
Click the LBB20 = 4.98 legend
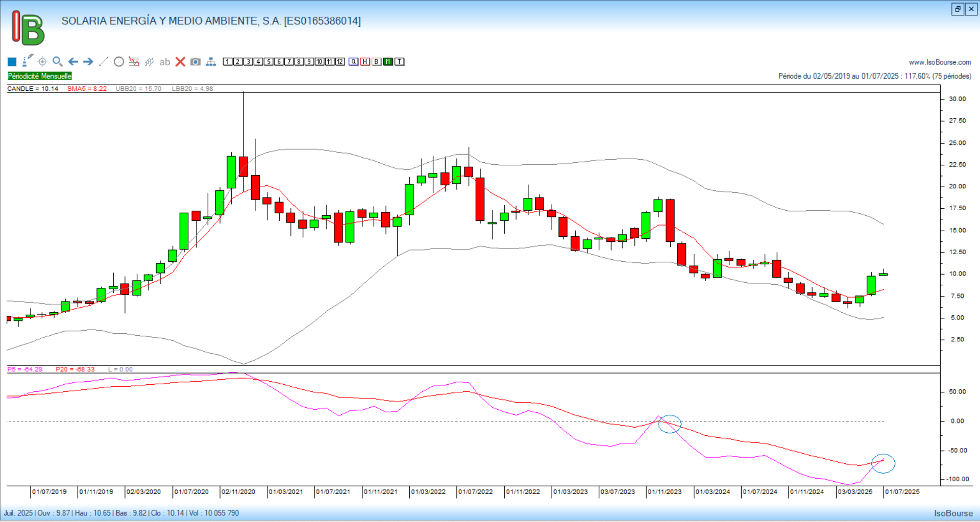(x=192, y=89)
